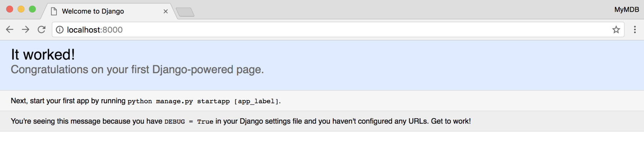Click the DEBUG = True code snippet
644x154 pixels.
[x=189, y=121]
